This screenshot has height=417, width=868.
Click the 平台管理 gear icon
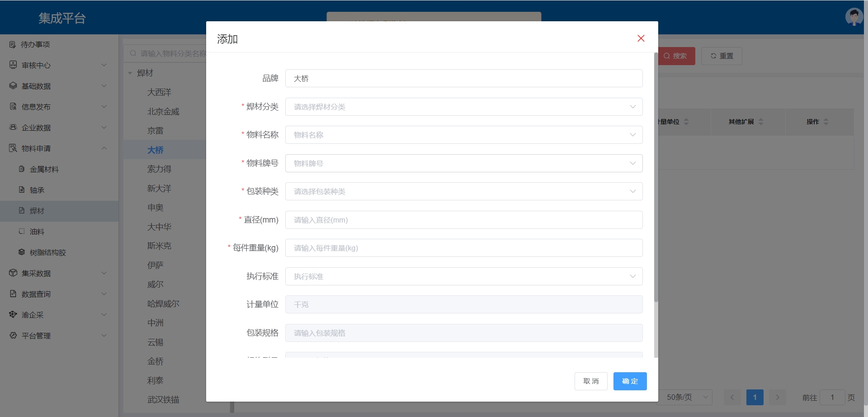pyautogui.click(x=13, y=336)
